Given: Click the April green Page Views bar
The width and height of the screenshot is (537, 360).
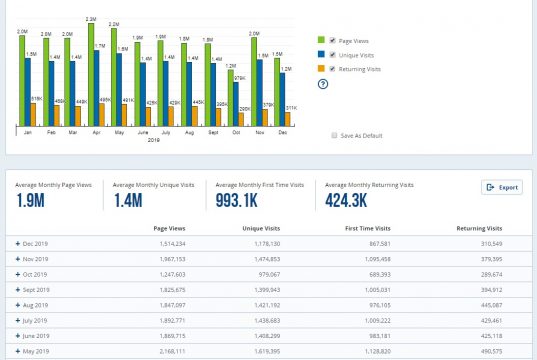Looking at the screenshot, I should point(91,75).
